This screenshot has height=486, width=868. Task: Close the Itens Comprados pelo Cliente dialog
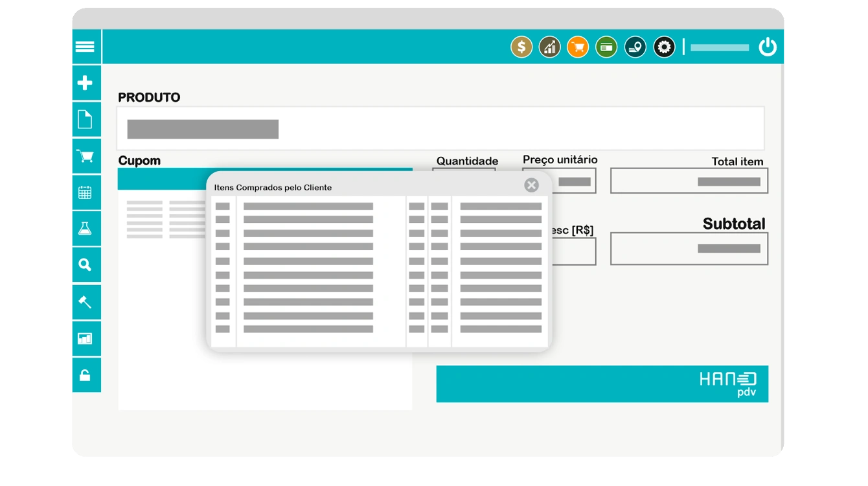[532, 185]
